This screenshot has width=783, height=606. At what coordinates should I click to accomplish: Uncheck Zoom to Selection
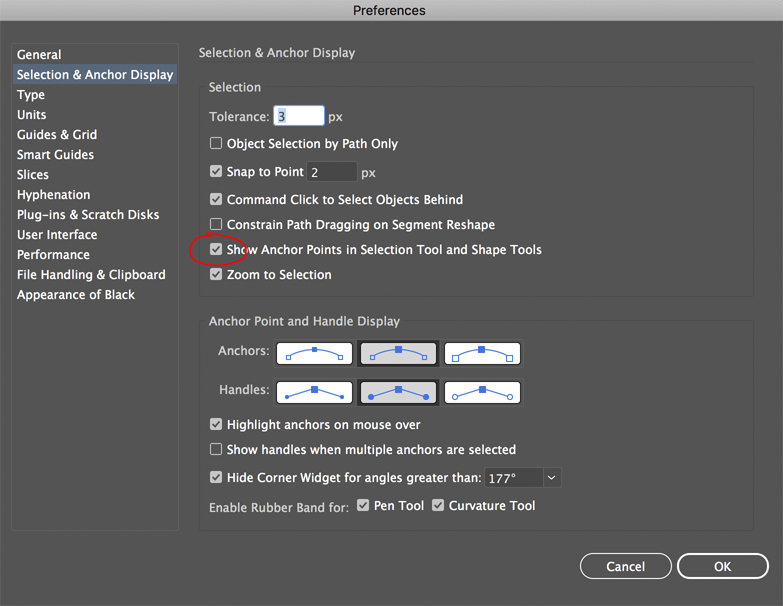click(216, 274)
